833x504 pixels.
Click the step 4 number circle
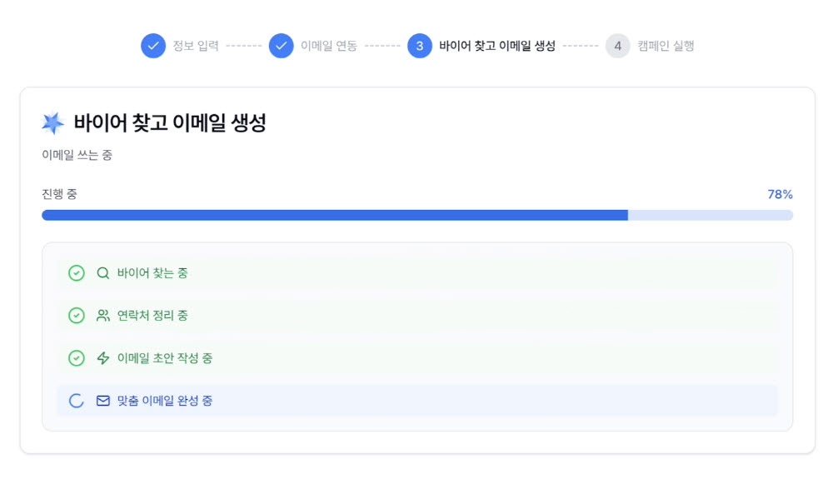pos(618,46)
